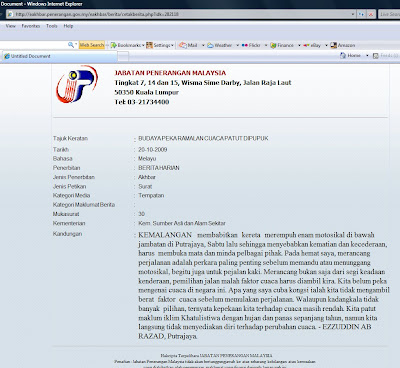Click the Refresh button beside the address bar

[361, 14]
